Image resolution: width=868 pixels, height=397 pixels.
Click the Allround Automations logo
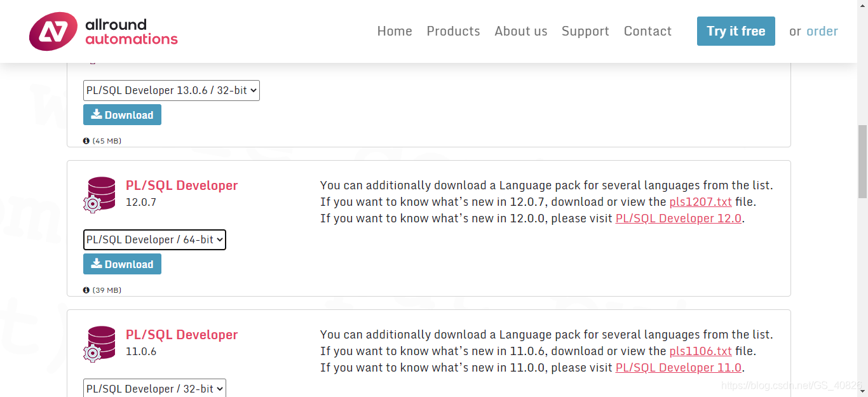click(x=104, y=30)
